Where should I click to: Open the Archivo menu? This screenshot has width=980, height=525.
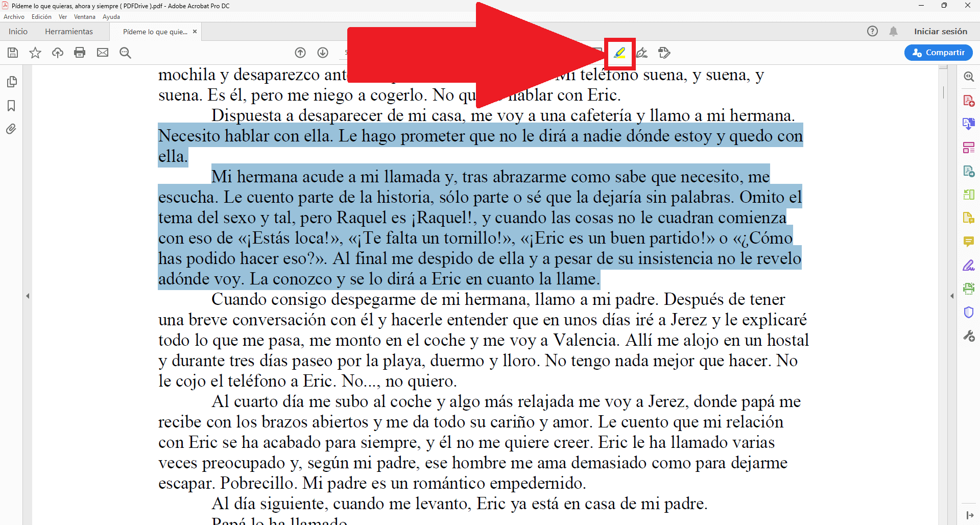point(14,17)
